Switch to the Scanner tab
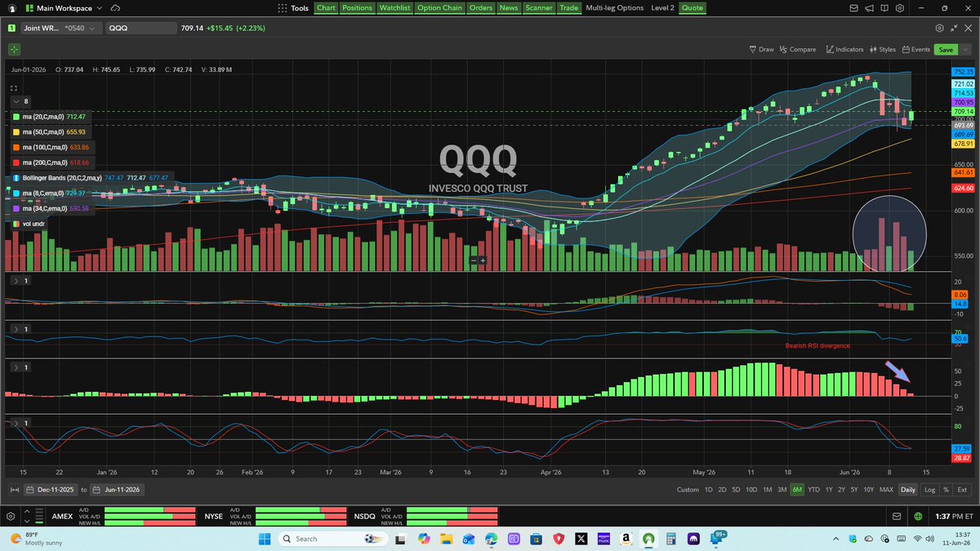This screenshot has width=980, height=551. [x=538, y=7]
